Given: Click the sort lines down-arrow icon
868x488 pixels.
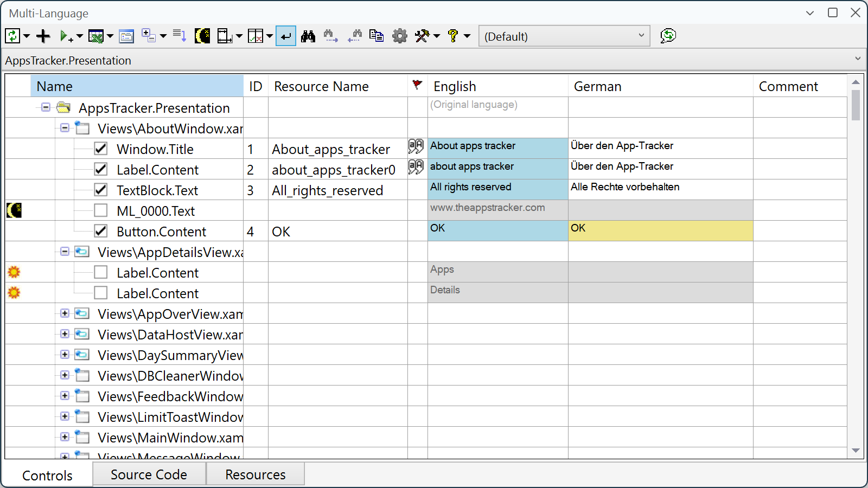Looking at the screenshot, I should point(180,36).
